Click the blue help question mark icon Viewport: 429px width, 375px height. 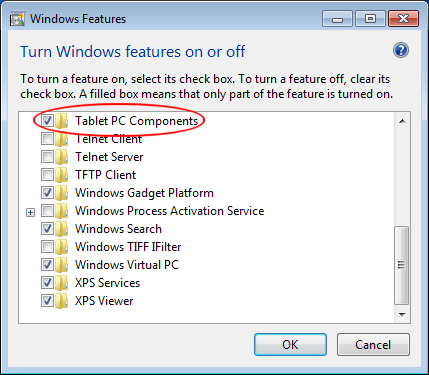pos(401,51)
